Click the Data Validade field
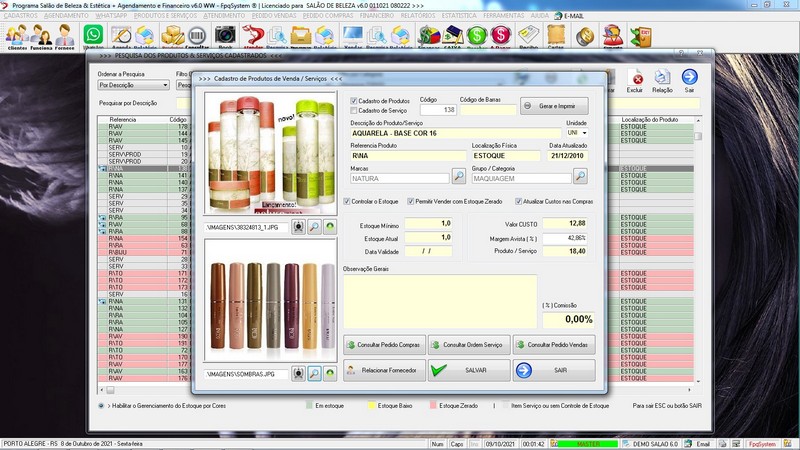The width and height of the screenshot is (800, 450). [429, 251]
